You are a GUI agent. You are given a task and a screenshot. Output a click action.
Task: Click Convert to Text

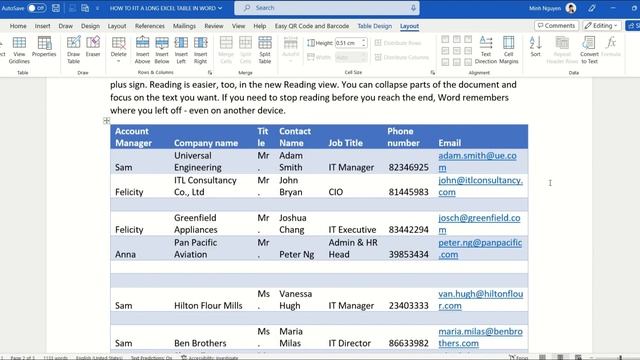pyautogui.click(x=589, y=50)
